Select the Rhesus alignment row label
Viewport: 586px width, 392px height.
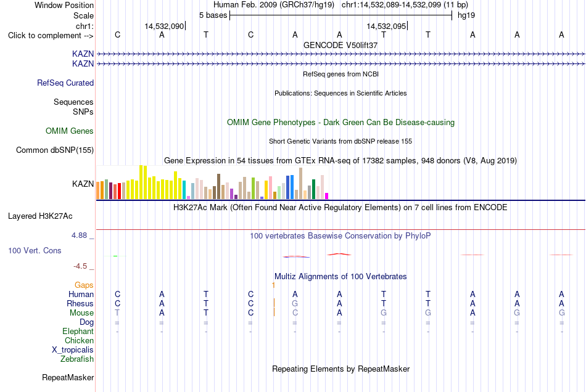coord(80,303)
